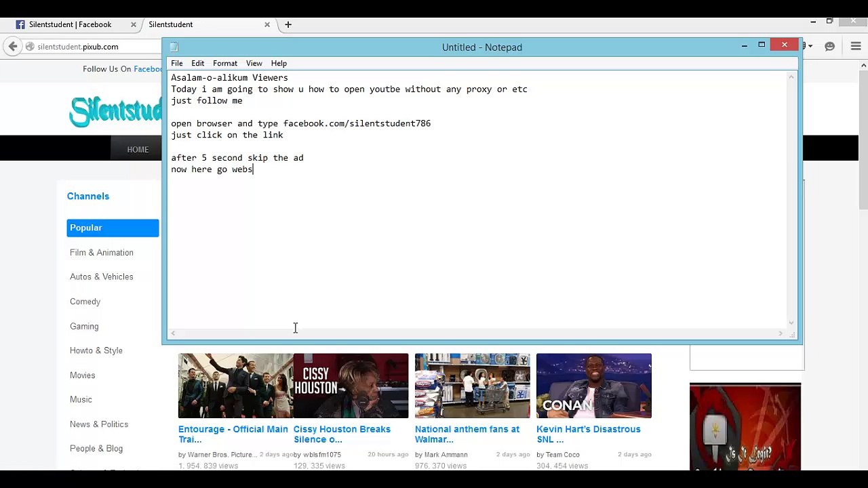This screenshot has width=868, height=488.
Task: Open the National anthem Walmart thumbnail
Action: point(472,386)
